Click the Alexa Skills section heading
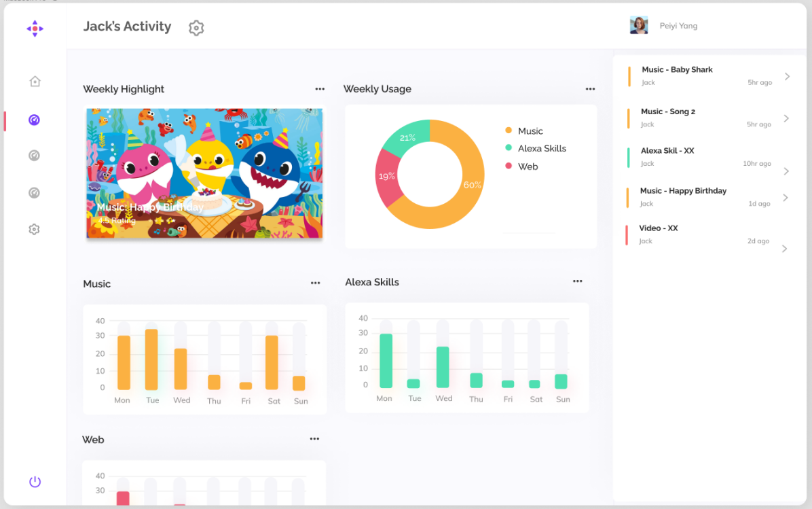This screenshot has height=509, width=812. coord(372,282)
